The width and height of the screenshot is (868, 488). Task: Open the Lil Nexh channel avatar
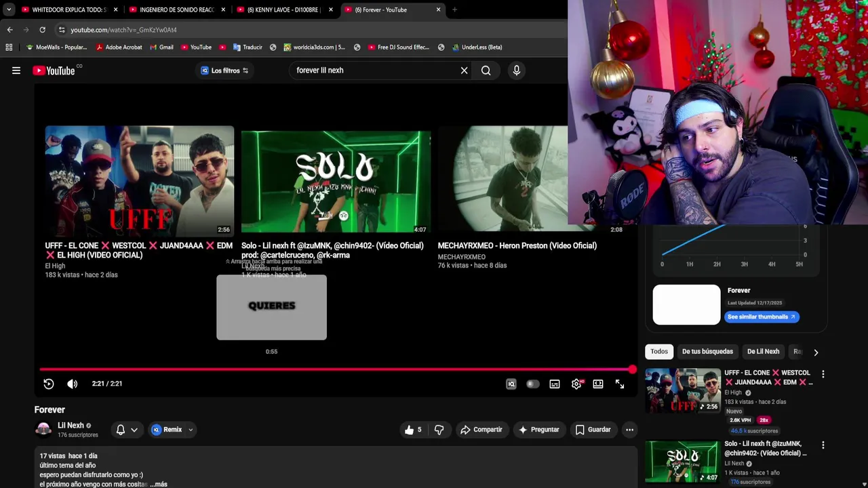point(43,429)
